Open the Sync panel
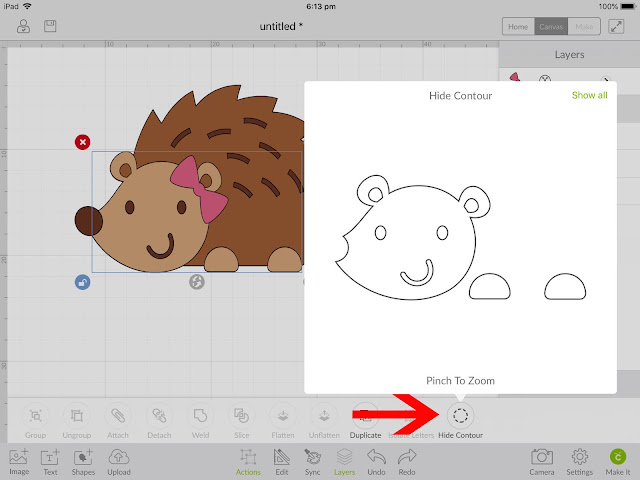 [312, 461]
